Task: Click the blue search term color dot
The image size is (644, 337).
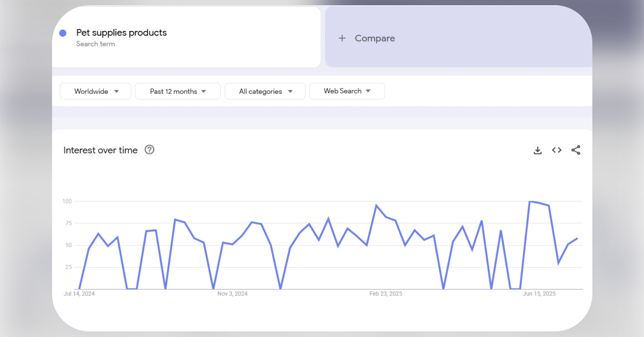Action: [63, 33]
